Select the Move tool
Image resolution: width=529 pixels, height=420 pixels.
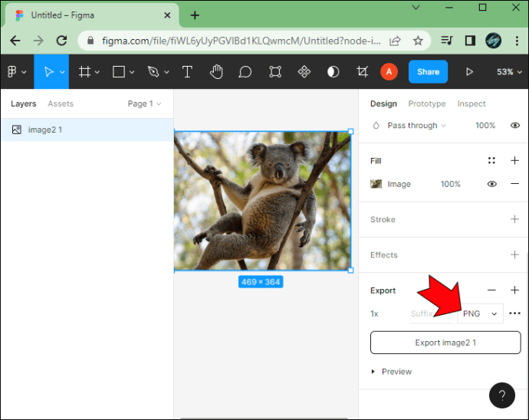point(48,72)
